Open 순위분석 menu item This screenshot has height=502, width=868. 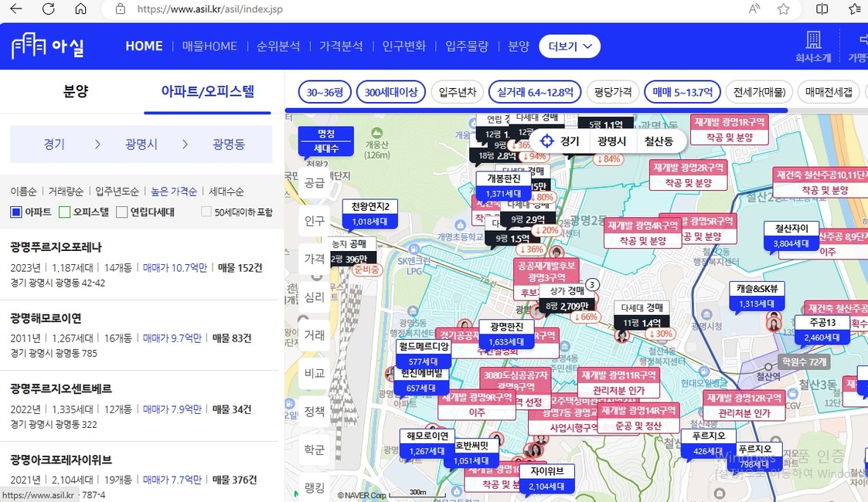[278, 46]
